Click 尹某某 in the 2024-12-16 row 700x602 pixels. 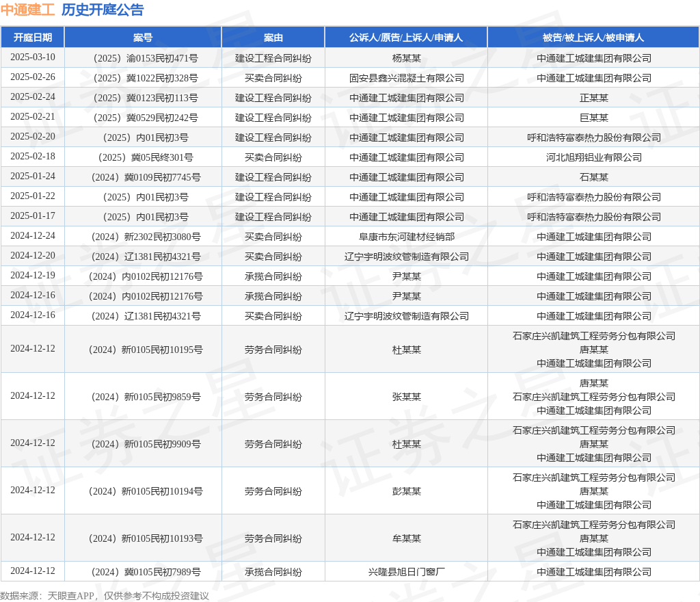(x=406, y=296)
